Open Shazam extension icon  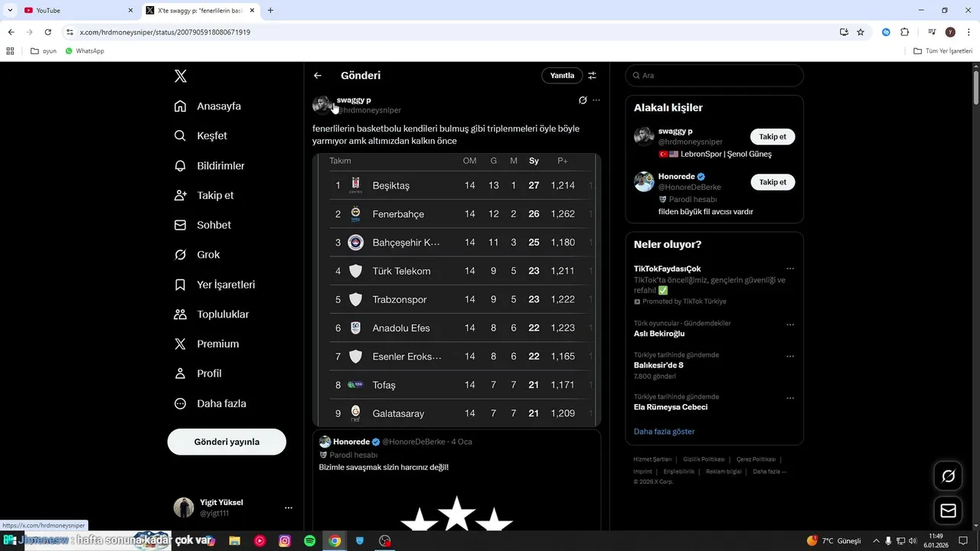click(x=886, y=32)
